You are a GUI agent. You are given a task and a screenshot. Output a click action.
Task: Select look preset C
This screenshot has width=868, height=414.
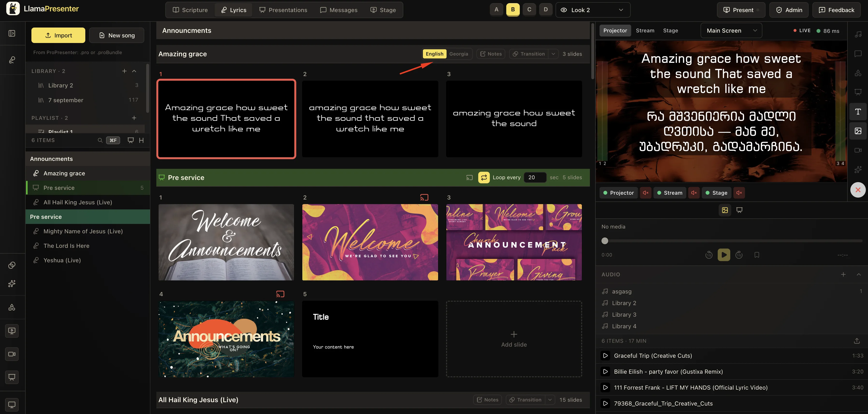pyautogui.click(x=529, y=10)
